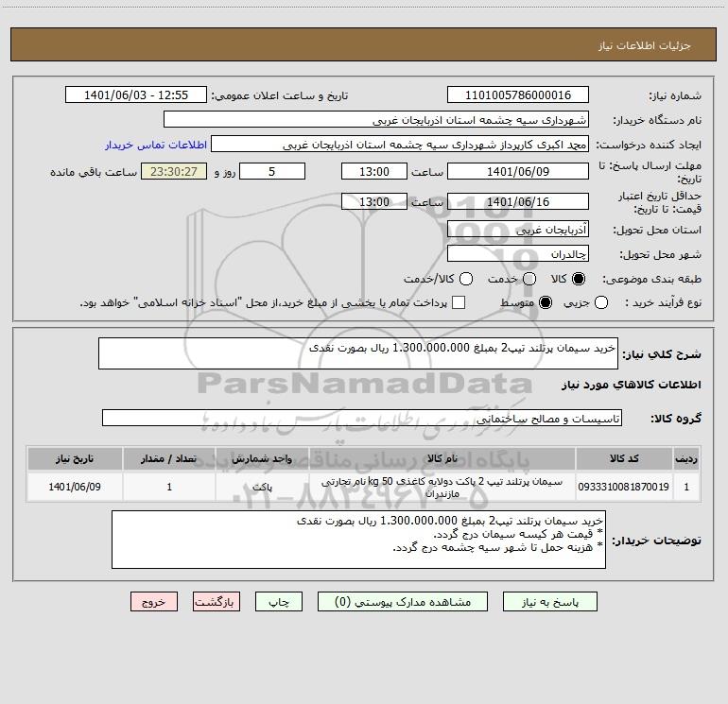Select the خدمت radio option
Screen dimensions: 728x704
click(x=529, y=279)
